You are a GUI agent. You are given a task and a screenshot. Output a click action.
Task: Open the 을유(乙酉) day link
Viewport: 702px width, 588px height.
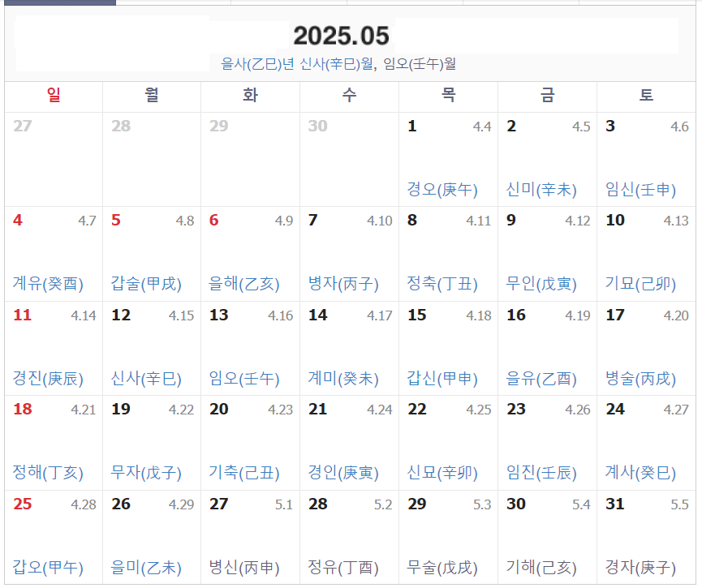[541, 379]
